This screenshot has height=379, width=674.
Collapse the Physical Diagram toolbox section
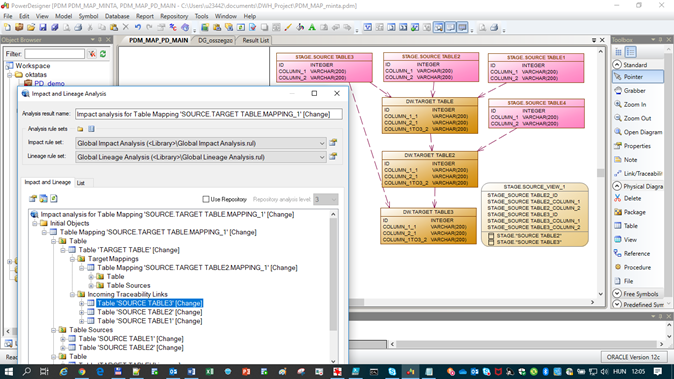tap(617, 186)
